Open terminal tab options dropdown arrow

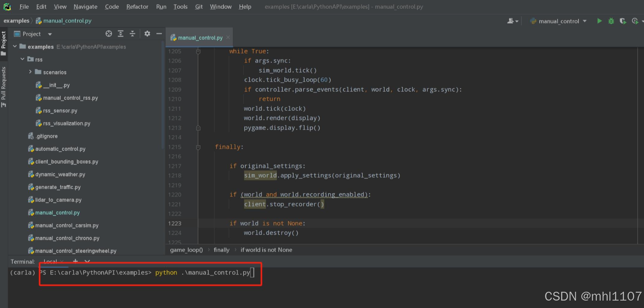87,261
